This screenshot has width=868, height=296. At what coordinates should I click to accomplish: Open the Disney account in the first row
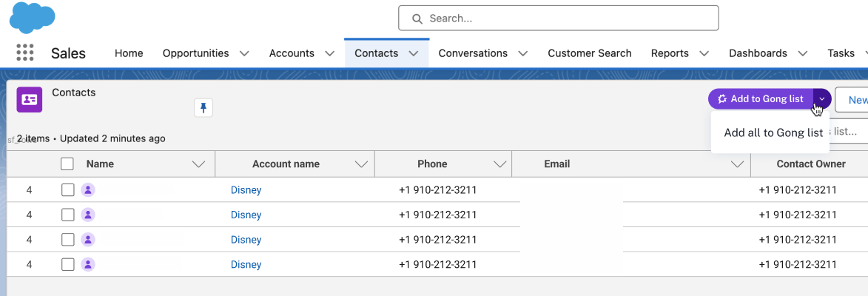(246, 189)
